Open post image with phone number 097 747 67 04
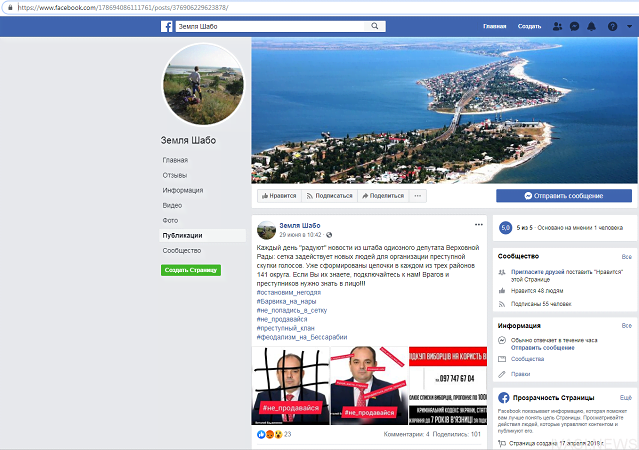This screenshot has height=450, width=639. [x=448, y=386]
